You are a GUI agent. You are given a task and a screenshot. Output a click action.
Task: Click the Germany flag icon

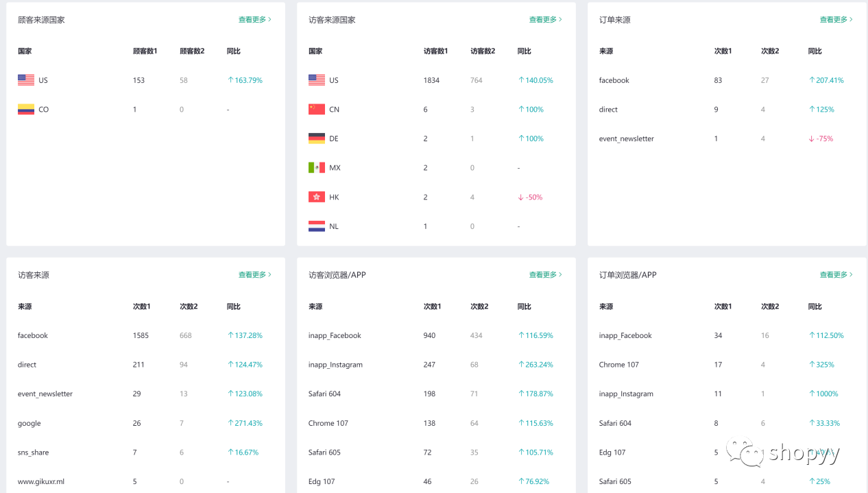click(317, 139)
